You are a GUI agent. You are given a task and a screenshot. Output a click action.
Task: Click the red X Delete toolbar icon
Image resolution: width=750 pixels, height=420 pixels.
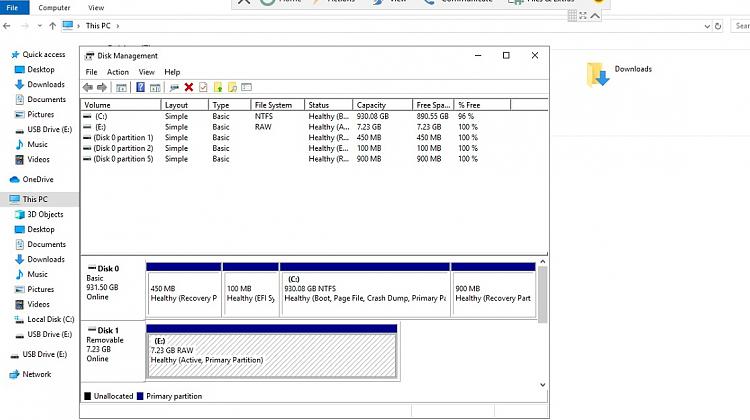[188, 87]
